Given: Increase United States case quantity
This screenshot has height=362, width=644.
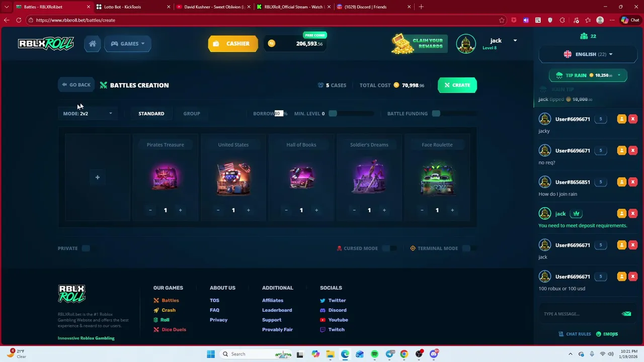Looking at the screenshot, I should [248, 210].
